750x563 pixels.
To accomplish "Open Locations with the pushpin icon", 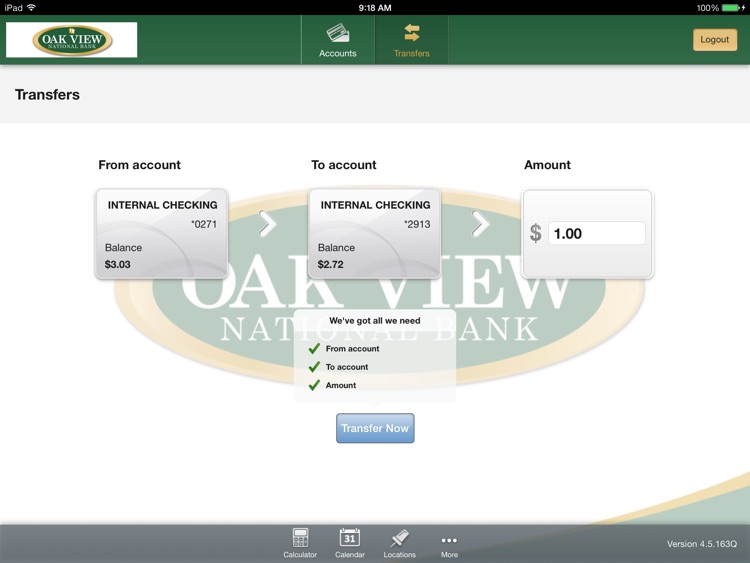I will point(399,543).
